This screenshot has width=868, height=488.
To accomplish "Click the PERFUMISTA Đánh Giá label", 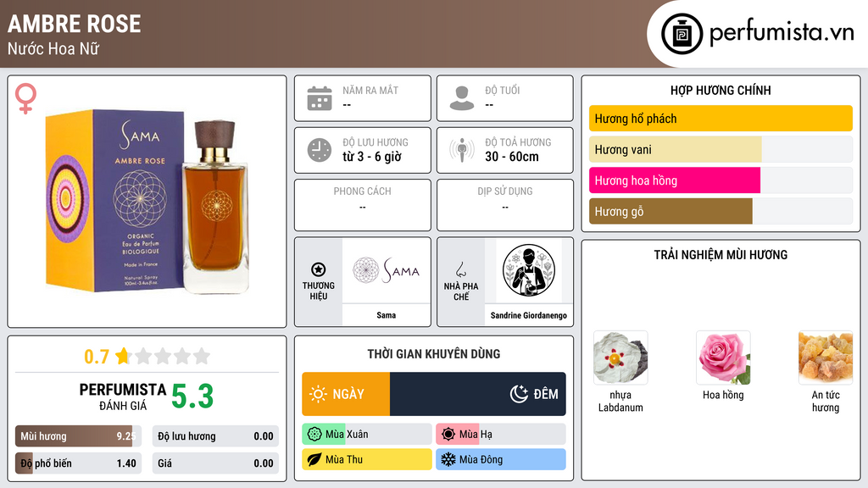I will (123, 396).
